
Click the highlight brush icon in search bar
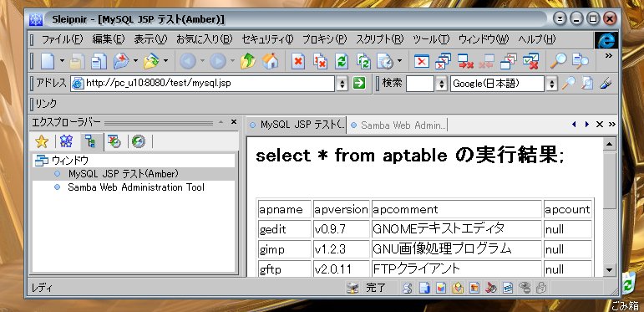point(606,84)
